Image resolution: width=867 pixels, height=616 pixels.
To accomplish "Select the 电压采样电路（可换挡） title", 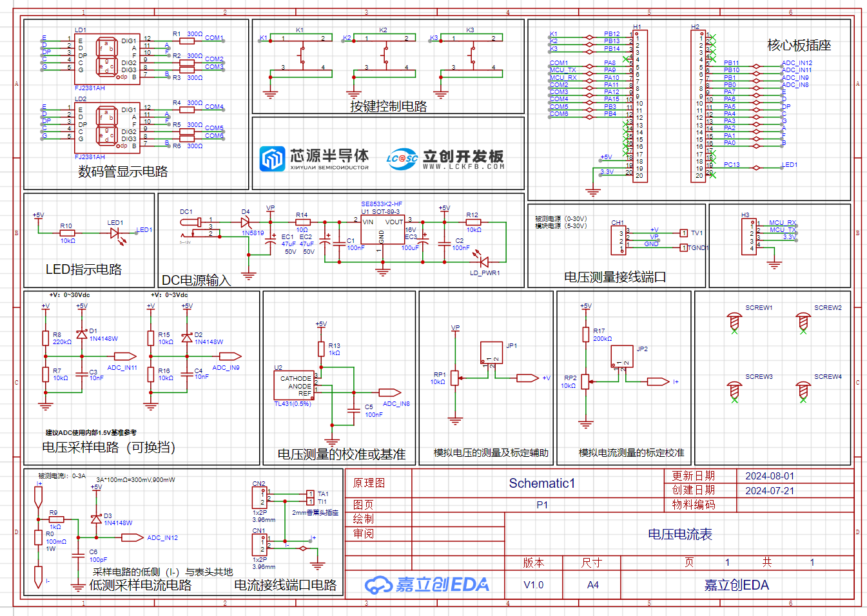I will (x=109, y=447).
